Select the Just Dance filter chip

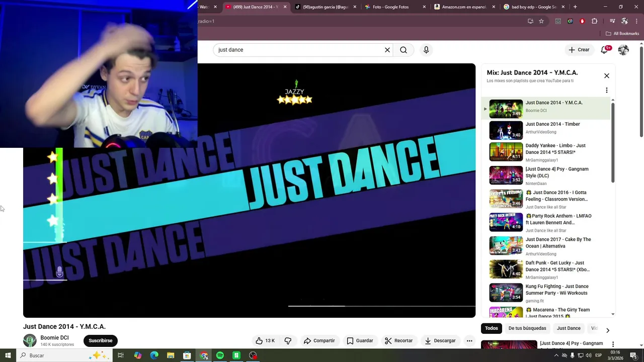pos(569,328)
